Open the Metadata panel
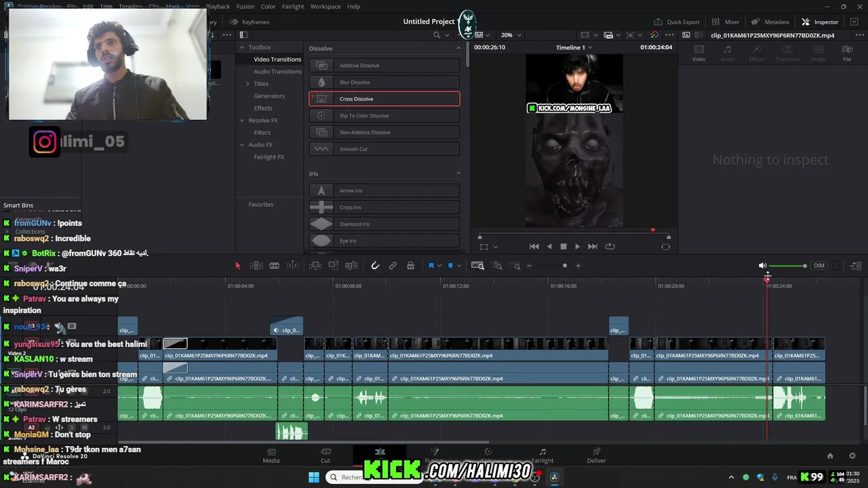868x488 pixels. click(x=770, y=22)
